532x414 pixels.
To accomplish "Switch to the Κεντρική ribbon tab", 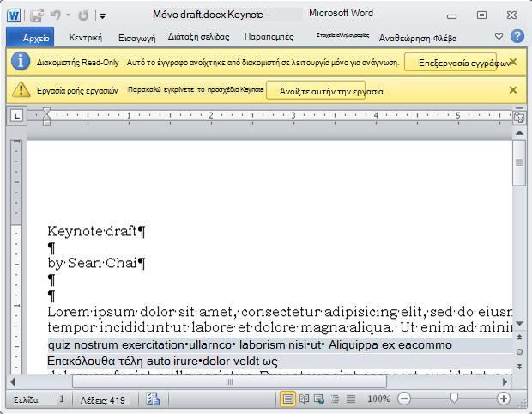I will pos(86,37).
